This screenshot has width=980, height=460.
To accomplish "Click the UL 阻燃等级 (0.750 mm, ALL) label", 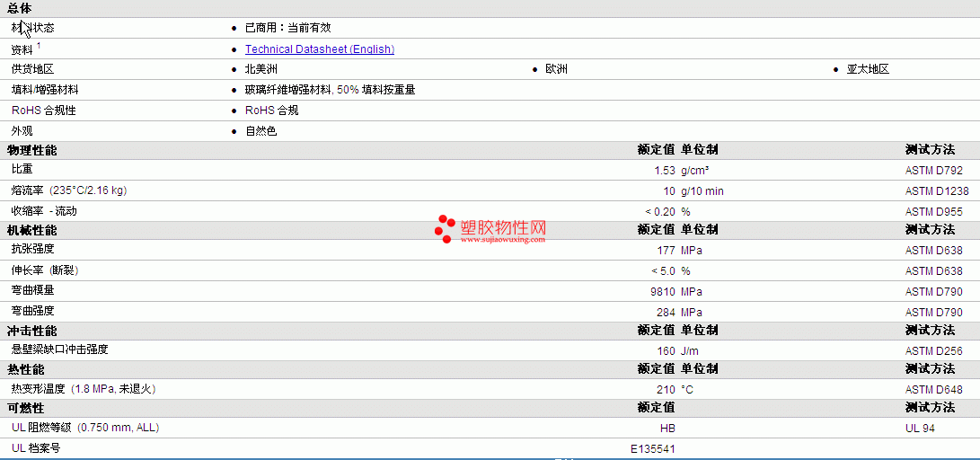I will pos(85,428).
